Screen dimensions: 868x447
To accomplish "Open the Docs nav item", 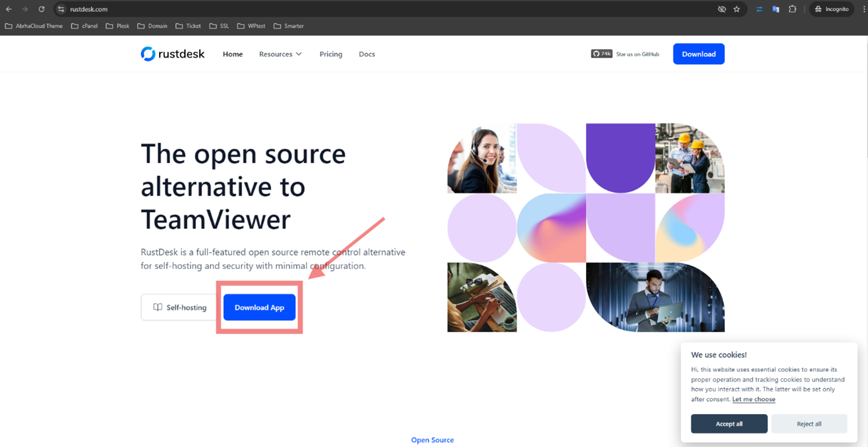I will (x=367, y=54).
